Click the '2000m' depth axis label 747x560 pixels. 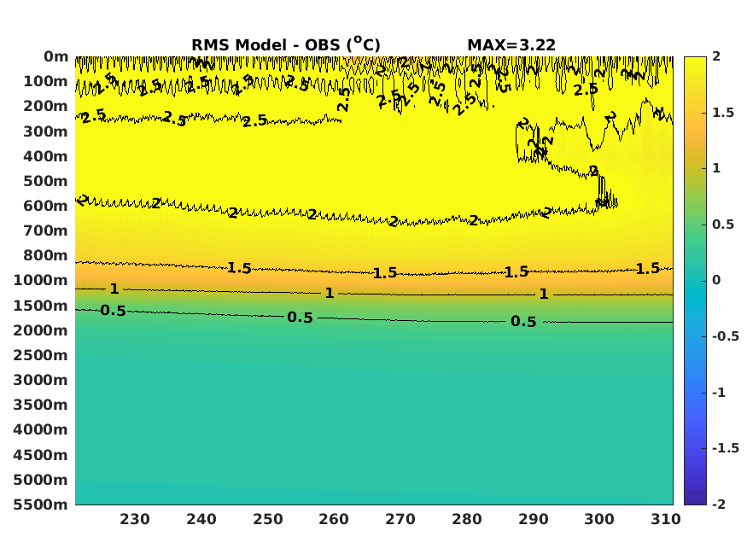click(40, 330)
